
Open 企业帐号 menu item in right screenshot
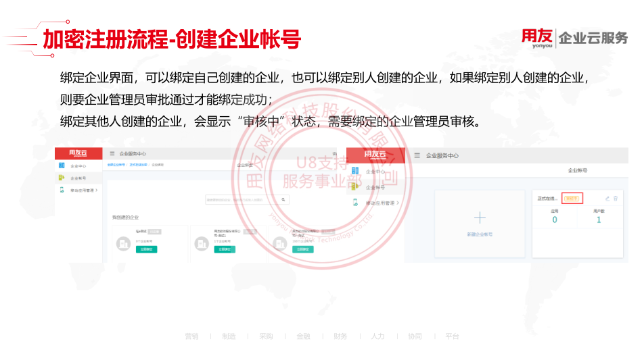[x=375, y=187]
